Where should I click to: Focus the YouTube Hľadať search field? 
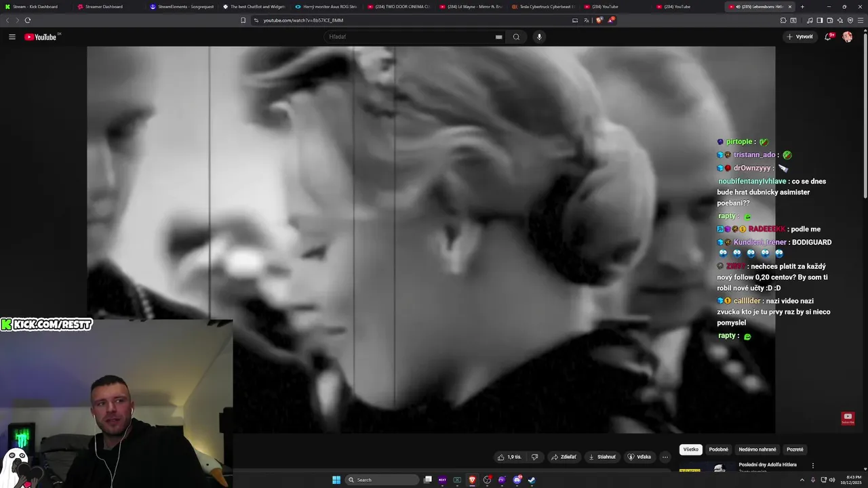[410, 37]
